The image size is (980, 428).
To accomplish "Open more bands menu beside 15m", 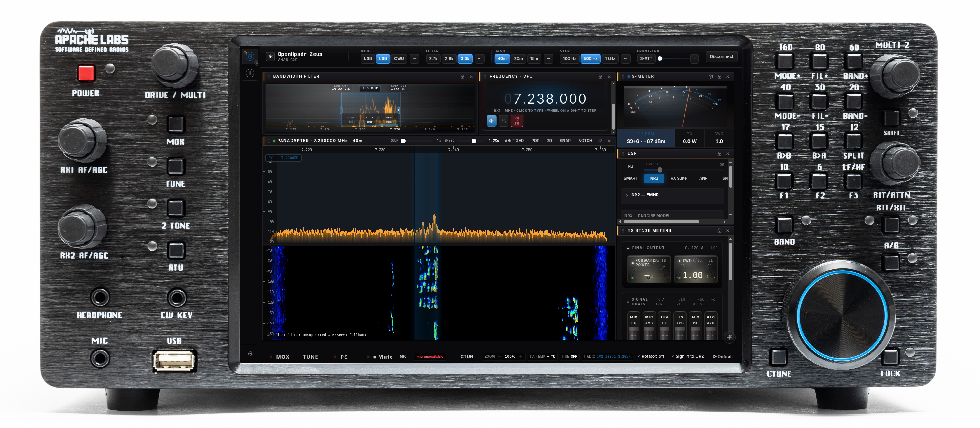I will coord(548,59).
